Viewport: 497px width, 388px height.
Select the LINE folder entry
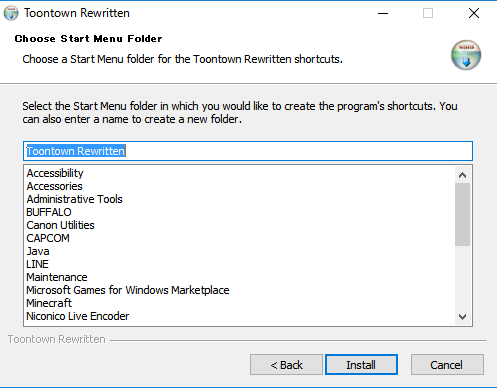[37, 264]
